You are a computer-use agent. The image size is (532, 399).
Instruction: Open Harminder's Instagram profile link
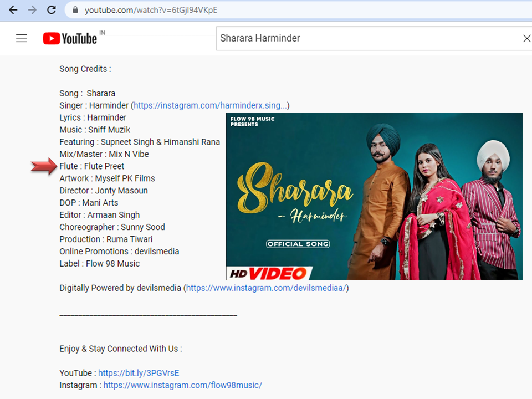pos(210,105)
